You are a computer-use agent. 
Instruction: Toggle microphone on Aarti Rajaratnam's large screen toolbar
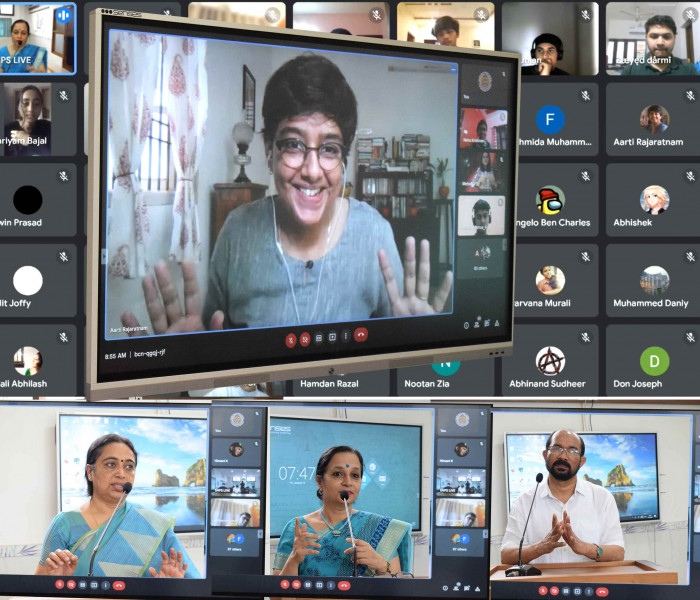291,341
